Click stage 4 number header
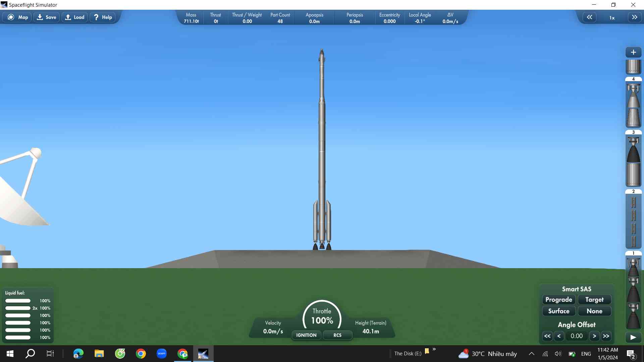 tap(633, 79)
